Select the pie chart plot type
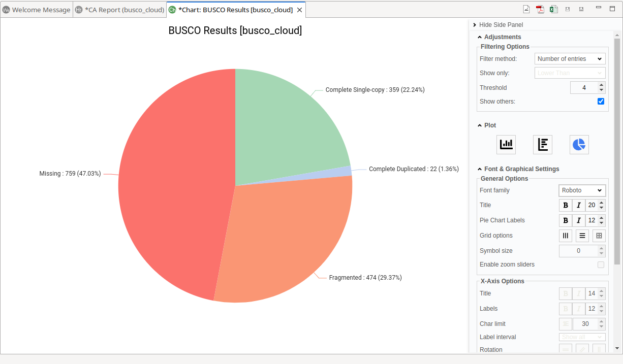623x364 pixels. tap(579, 145)
